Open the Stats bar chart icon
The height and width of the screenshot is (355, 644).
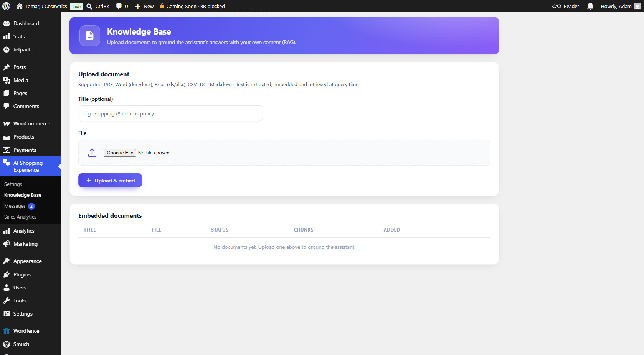(x=7, y=36)
